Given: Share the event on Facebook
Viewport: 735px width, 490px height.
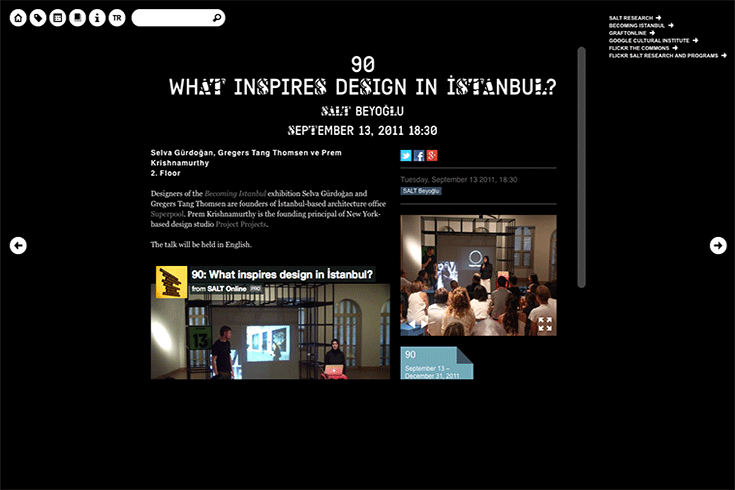Looking at the screenshot, I should (419, 156).
